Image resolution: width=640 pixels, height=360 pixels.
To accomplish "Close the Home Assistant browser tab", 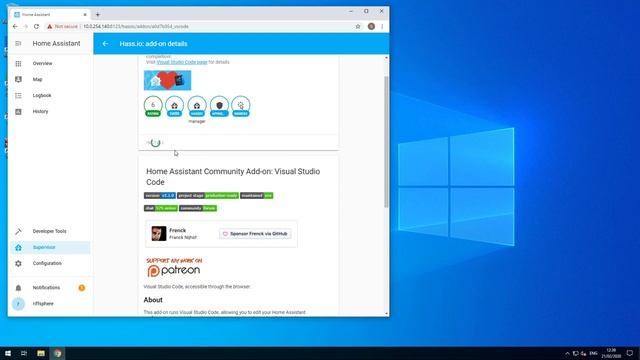I will point(85,15).
